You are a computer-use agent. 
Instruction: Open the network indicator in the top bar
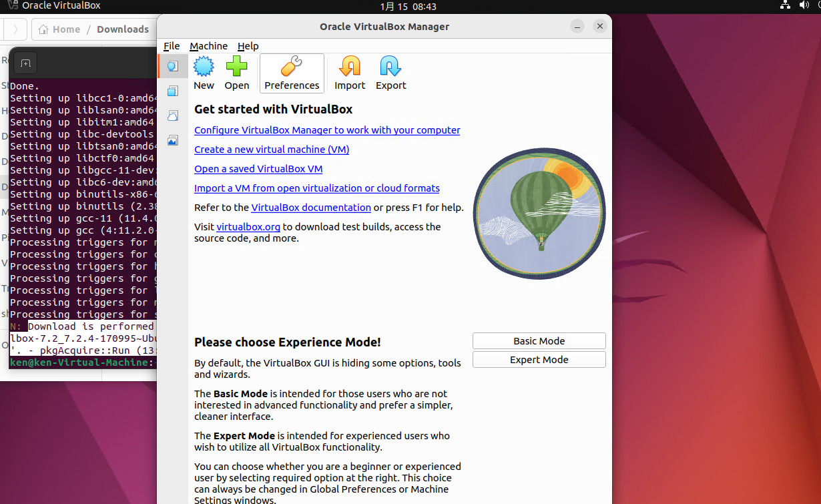point(785,5)
